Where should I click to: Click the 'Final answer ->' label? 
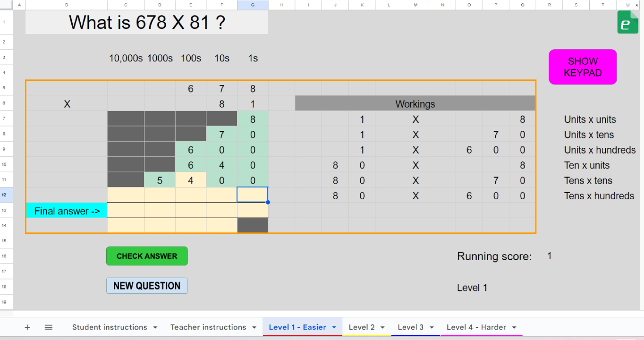(67, 211)
